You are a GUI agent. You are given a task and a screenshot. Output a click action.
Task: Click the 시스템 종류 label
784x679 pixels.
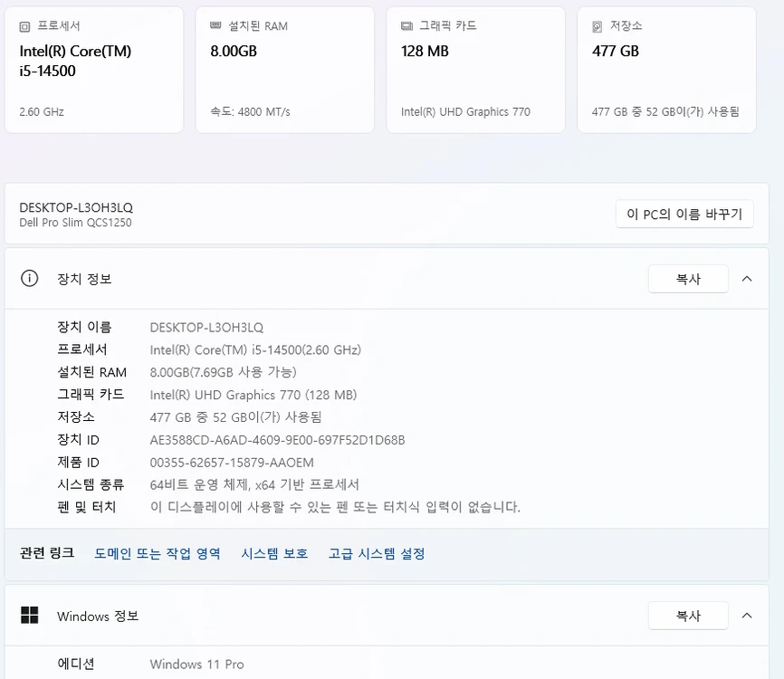tap(91, 484)
